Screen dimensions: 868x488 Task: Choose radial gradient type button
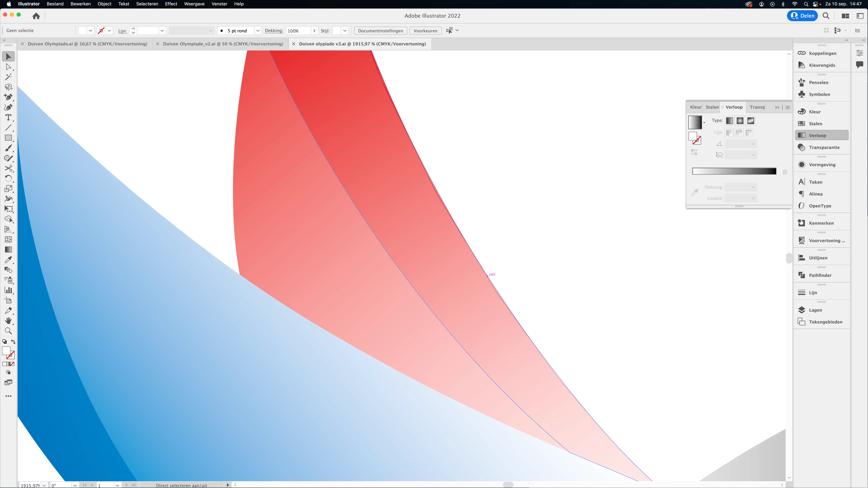click(x=740, y=121)
